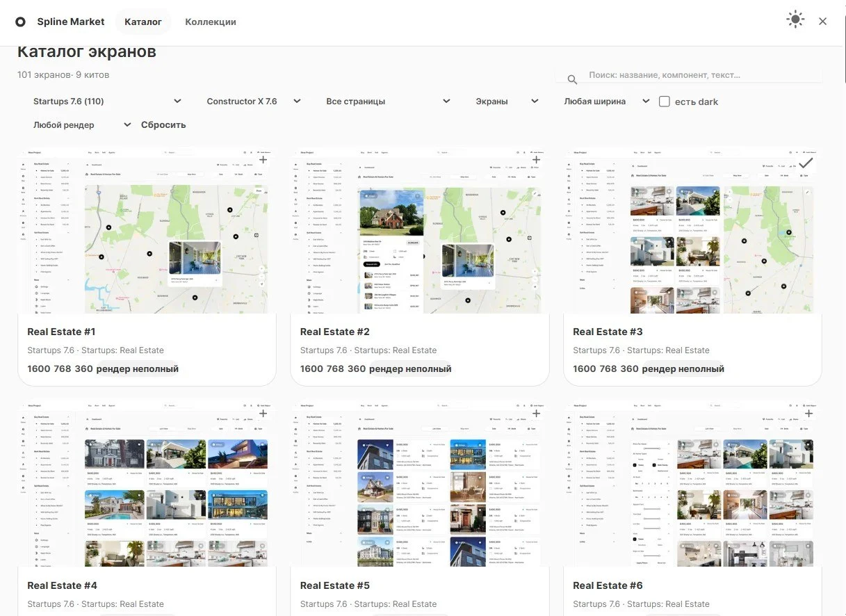Select Real Estate #5 with the plus icon

coord(536,414)
